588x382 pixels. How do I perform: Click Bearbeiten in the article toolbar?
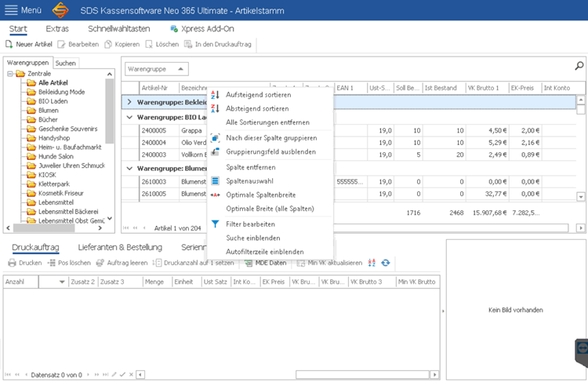78,44
